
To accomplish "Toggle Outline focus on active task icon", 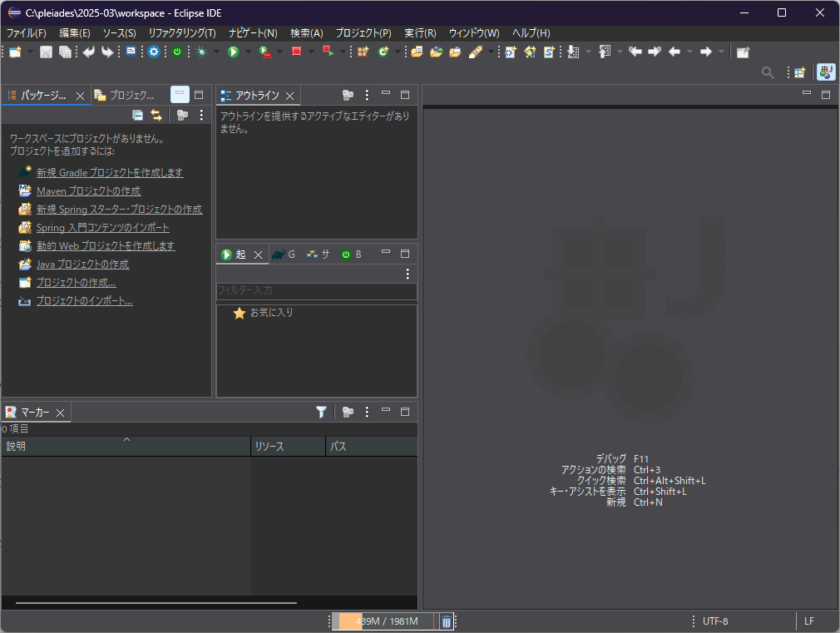I will [x=348, y=96].
